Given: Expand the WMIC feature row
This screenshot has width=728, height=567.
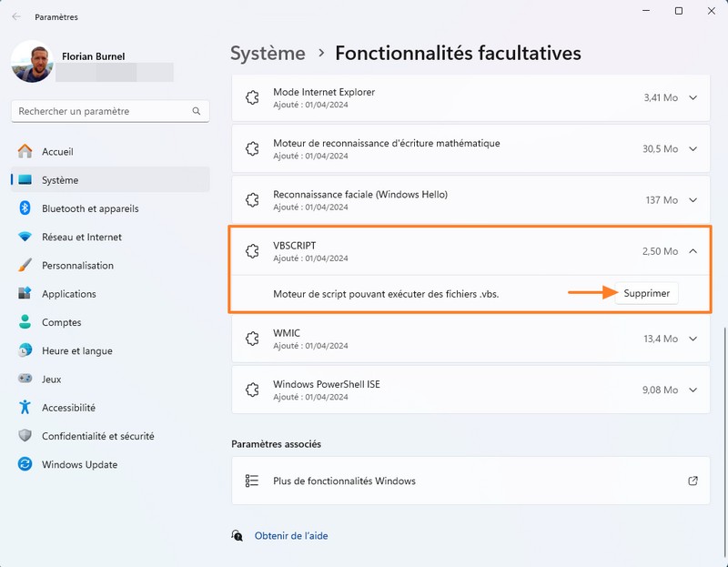Looking at the screenshot, I should pos(693,339).
